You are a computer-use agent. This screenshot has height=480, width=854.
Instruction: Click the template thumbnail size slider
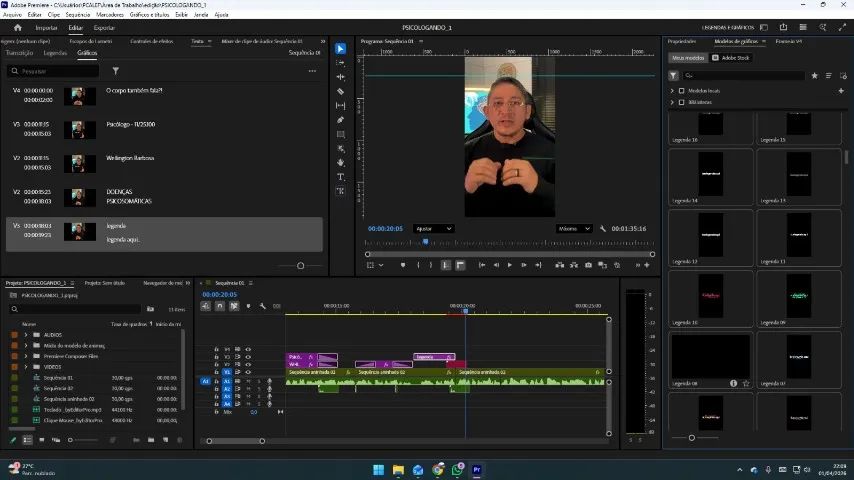(692, 438)
